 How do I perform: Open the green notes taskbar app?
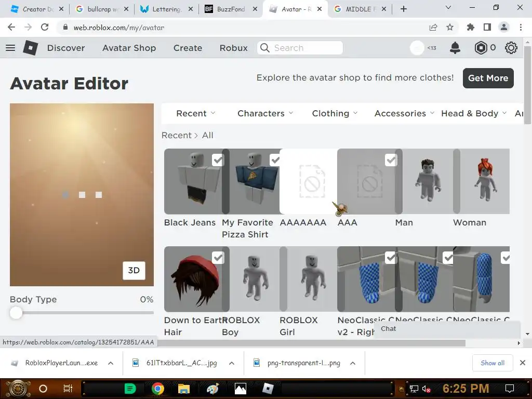click(x=130, y=389)
